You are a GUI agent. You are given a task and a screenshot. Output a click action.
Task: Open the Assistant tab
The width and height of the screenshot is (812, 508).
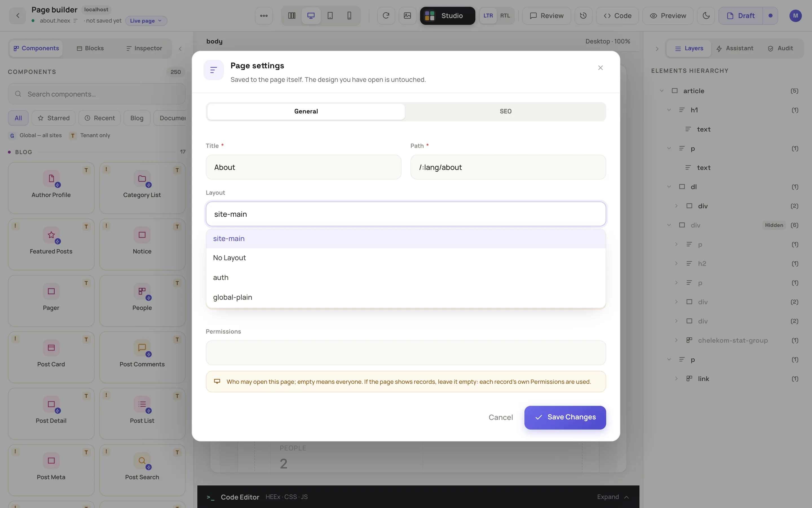click(x=735, y=48)
